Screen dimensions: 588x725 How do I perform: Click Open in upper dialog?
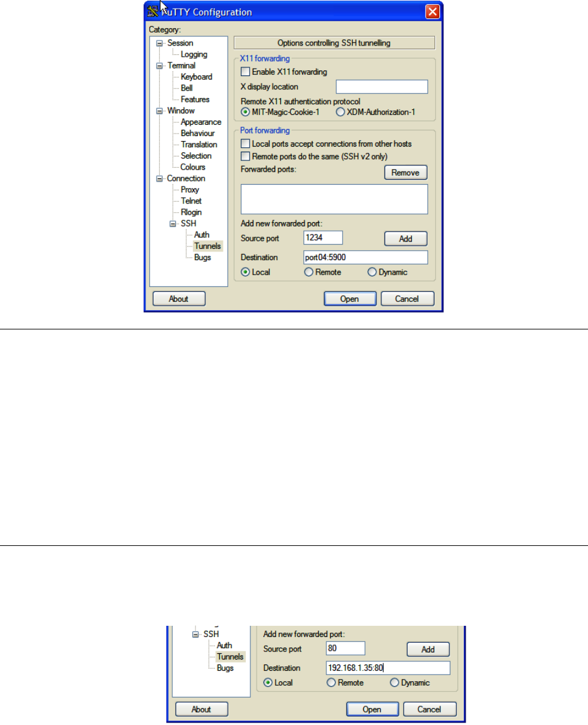click(350, 299)
